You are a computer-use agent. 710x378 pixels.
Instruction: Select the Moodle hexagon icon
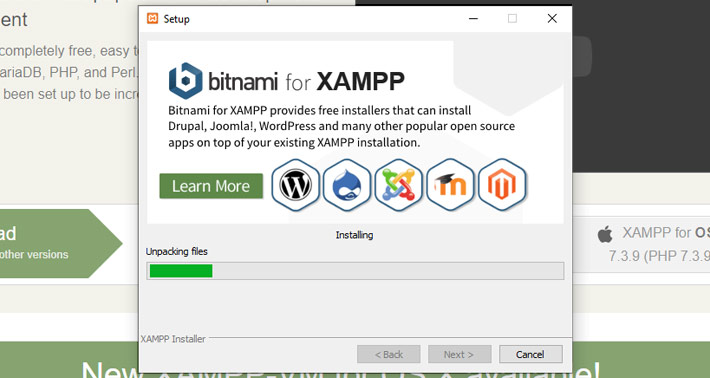point(450,185)
